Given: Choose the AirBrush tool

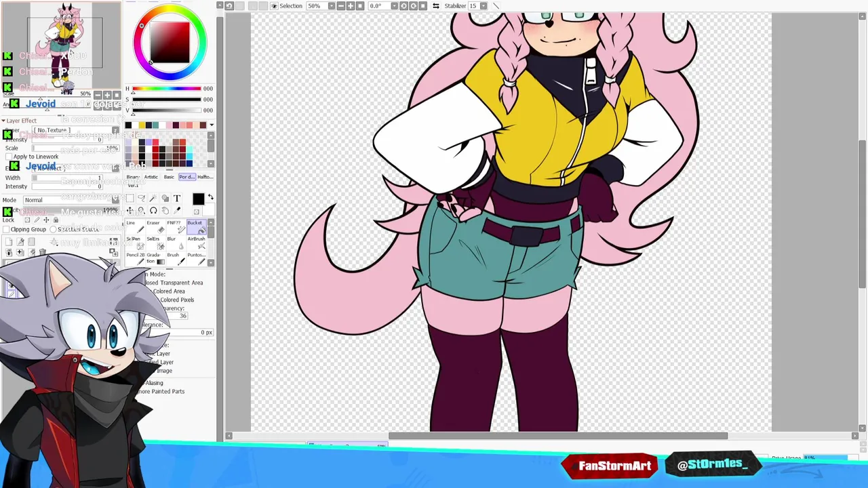Looking at the screenshot, I should click(x=197, y=243).
